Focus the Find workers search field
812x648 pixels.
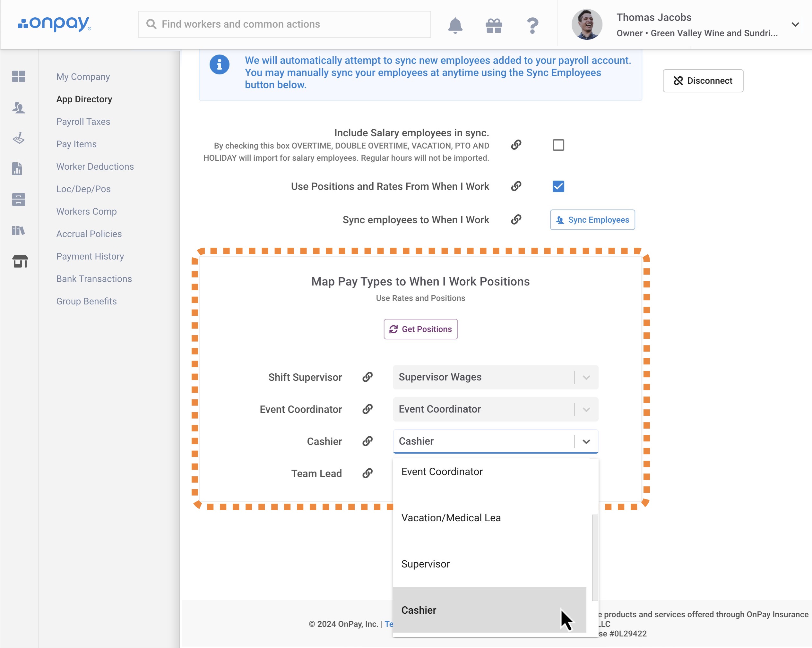[x=284, y=24]
